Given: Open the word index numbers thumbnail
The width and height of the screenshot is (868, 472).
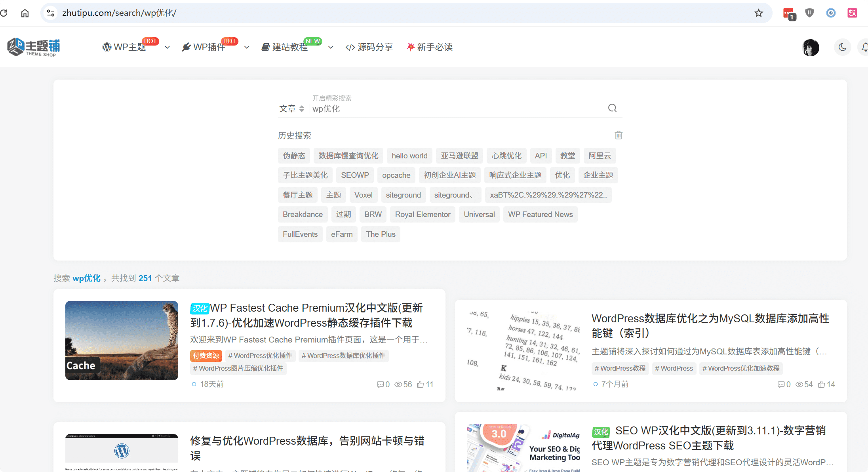Looking at the screenshot, I should tap(523, 351).
